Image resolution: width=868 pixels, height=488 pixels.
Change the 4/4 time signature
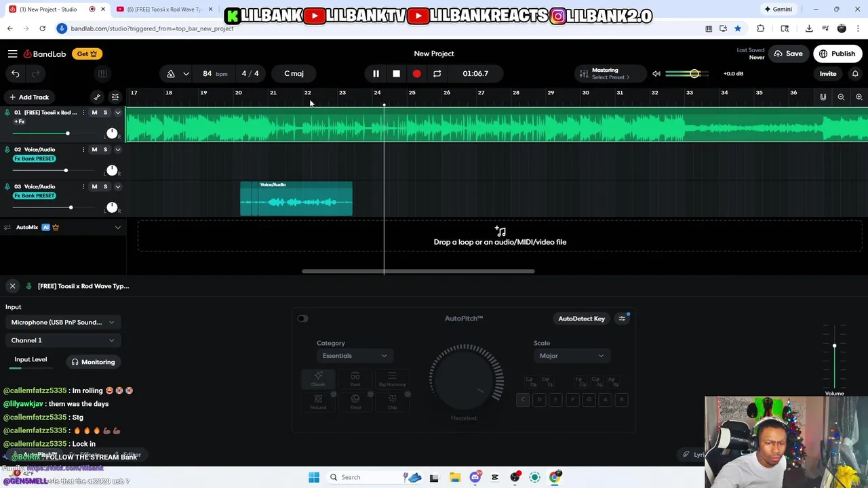[250, 73]
